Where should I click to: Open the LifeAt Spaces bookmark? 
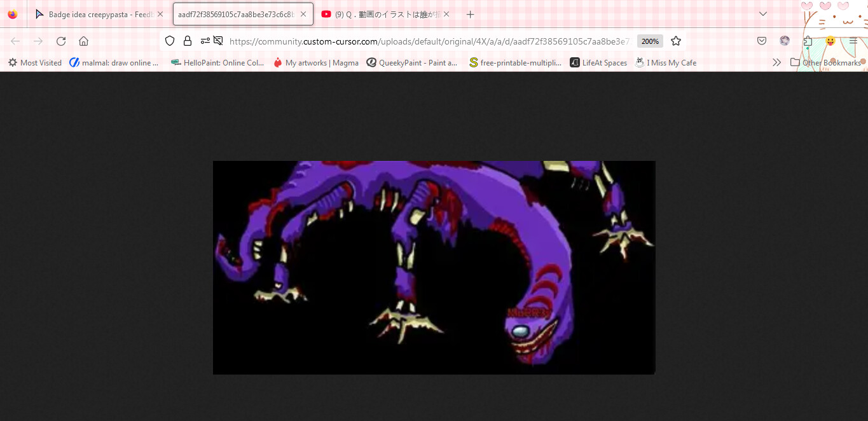point(598,62)
